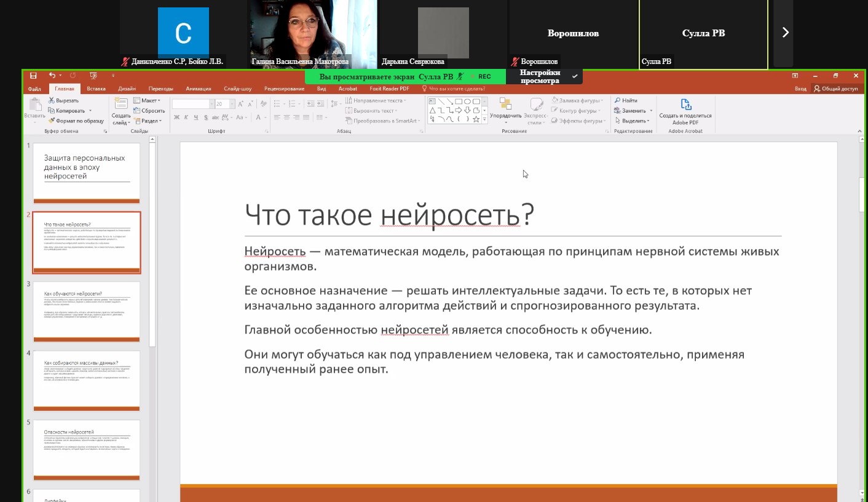
Task: Click Общий доступ share button
Action: click(x=835, y=89)
